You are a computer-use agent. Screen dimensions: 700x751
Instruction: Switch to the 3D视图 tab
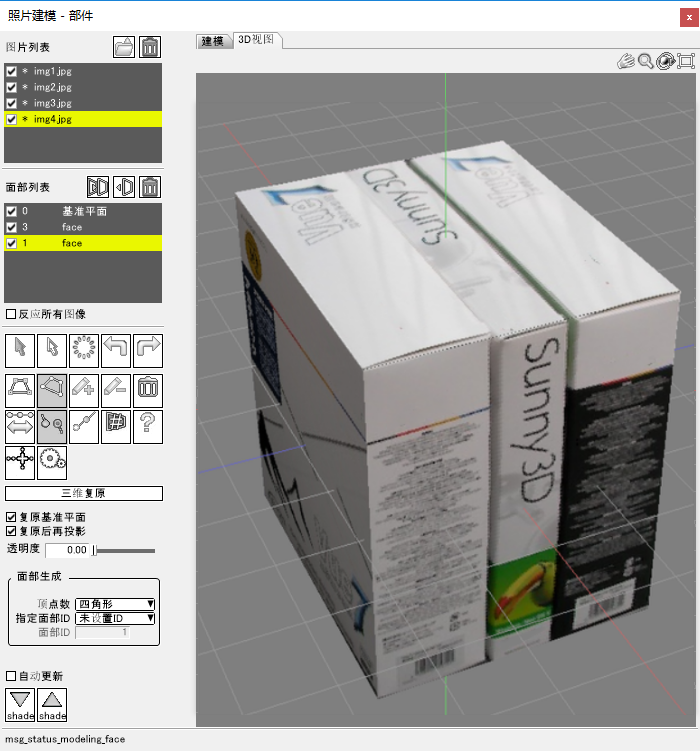[x=256, y=39]
